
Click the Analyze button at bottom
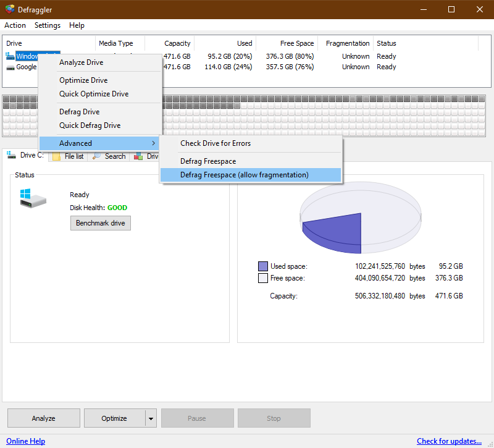pyautogui.click(x=44, y=418)
